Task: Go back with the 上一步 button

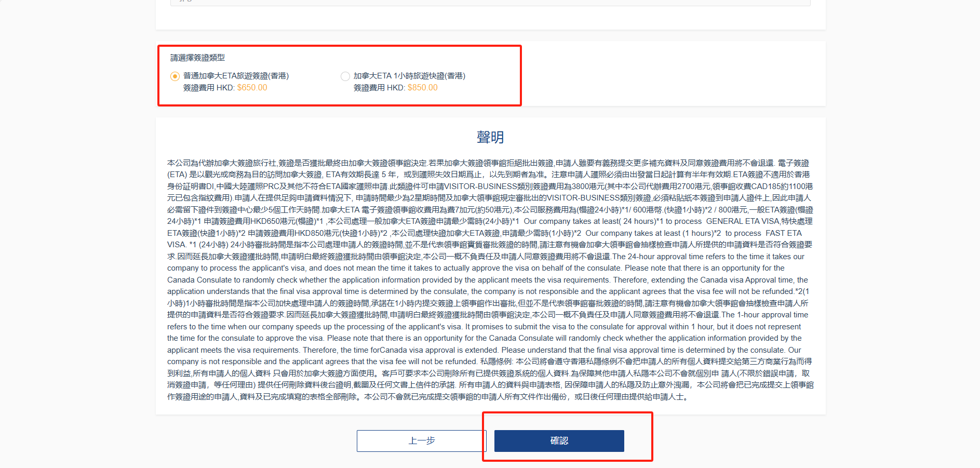Action: pos(421,441)
